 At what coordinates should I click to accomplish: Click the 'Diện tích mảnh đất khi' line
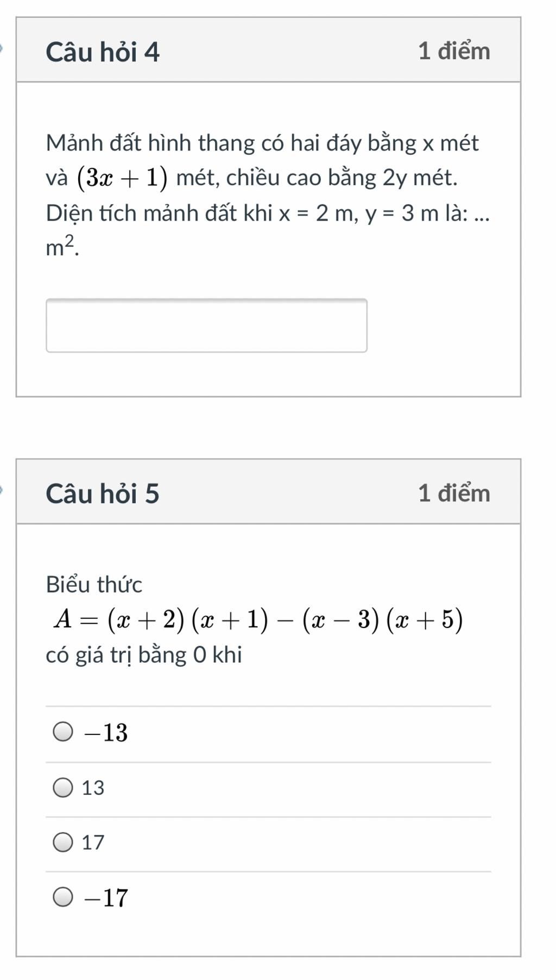click(x=159, y=213)
